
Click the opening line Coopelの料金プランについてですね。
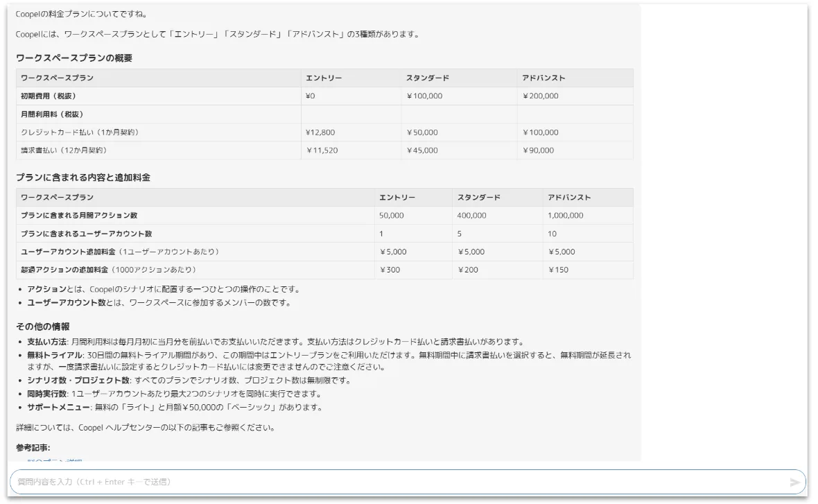click(81, 14)
